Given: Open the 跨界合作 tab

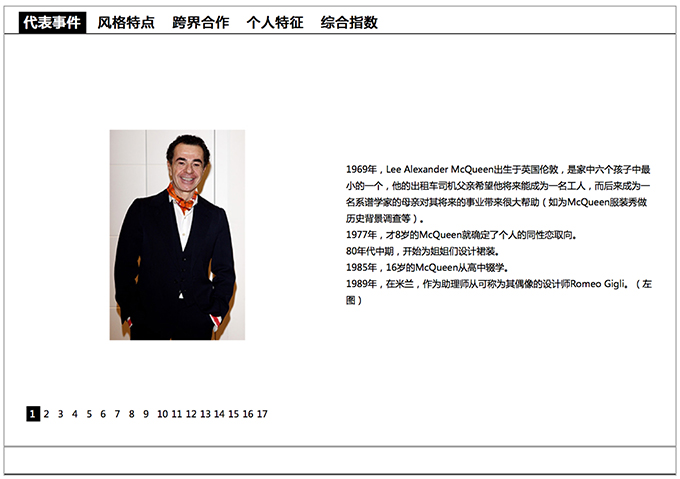Looking at the screenshot, I should pyautogui.click(x=200, y=23).
